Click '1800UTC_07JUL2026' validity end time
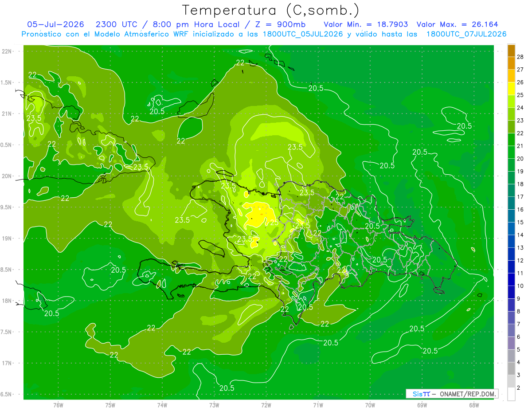Viewport: 532px width, 411px height. 466,34
